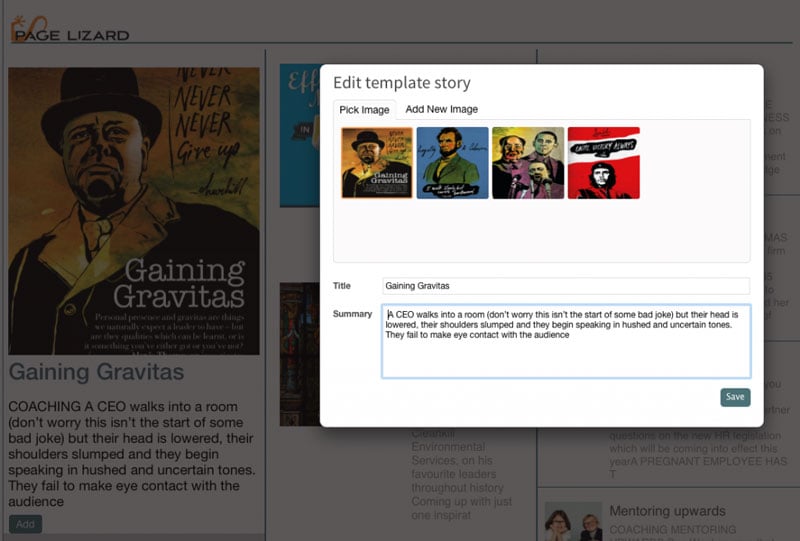
Task: Click the COACHING A CEO walks summary text
Action: click(x=132, y=454)
